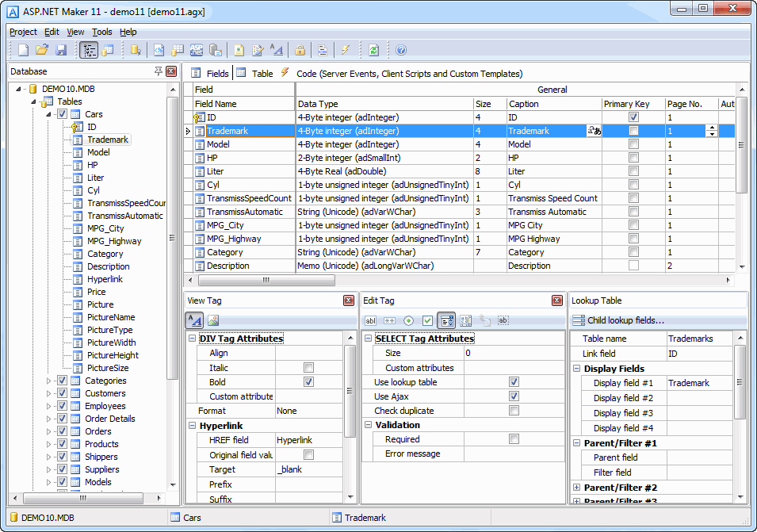Image resolution: width=757 pixels, height=532 pixels.
Task: Open help with the blue question mark icon
Action: [x=401, y=50]
